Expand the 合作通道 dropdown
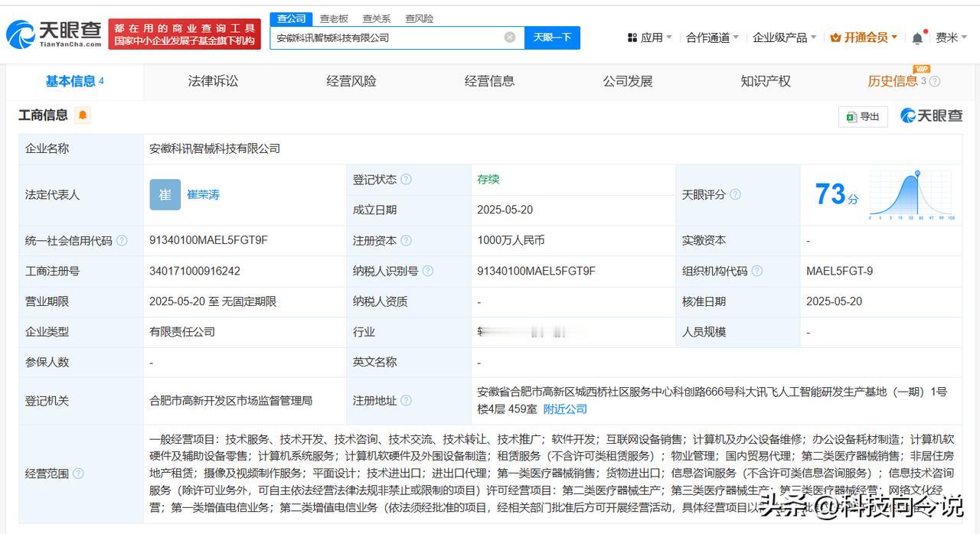This screenshot has height=534, width=980. (x=712, y=37)
